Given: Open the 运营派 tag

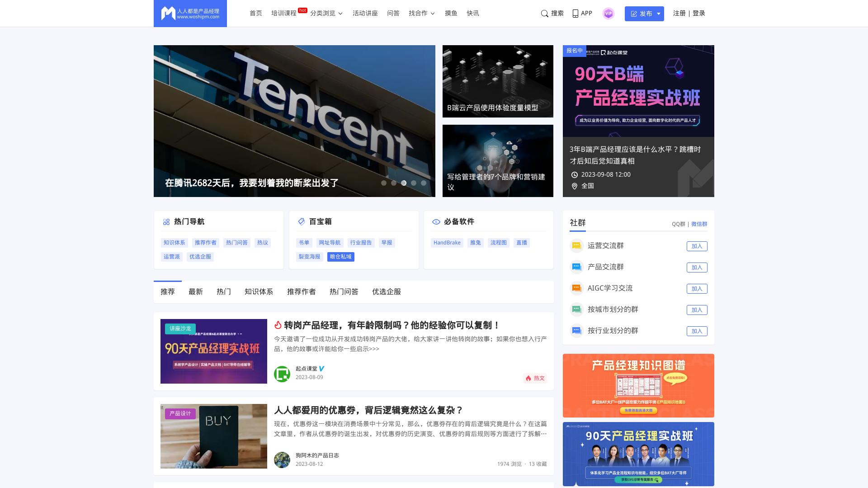Looking at the screenshot, I should click(172, 257).
